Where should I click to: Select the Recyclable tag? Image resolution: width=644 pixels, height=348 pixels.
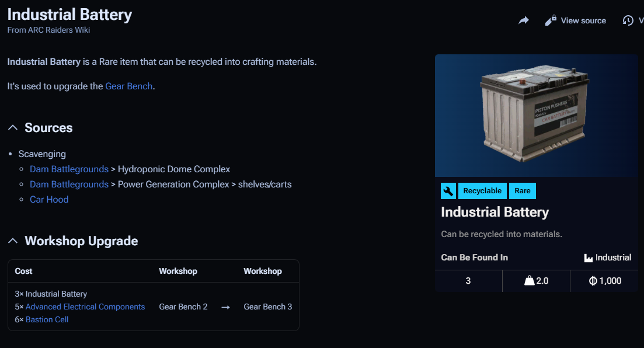tap(482, 191)
